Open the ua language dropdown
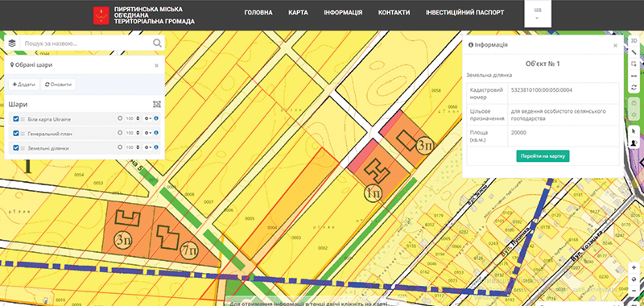The width and height of the screenshot is (644, 306). coord(537,13)
